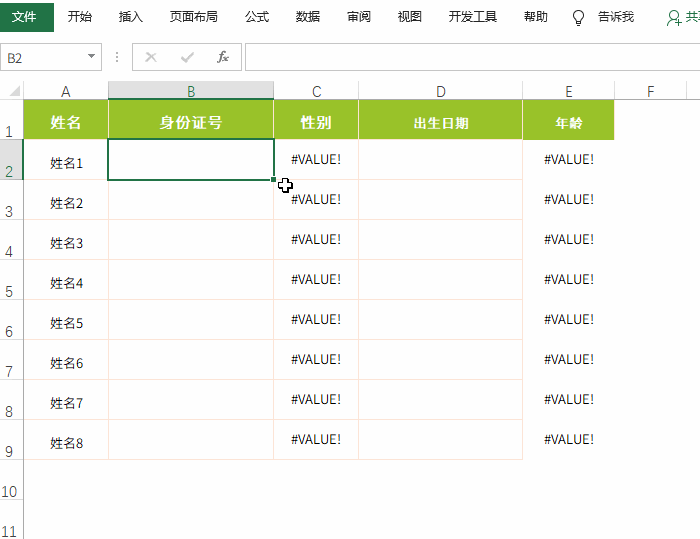The image size is (700, 539).
Task: Open the Insert Function fx icon
Action: [223, 57]
